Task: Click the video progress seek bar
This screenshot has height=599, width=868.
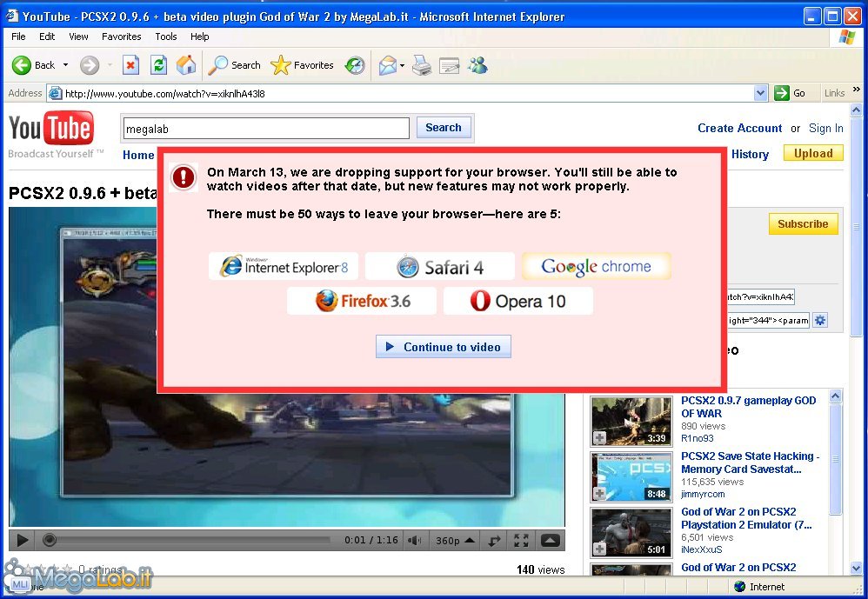Action: pos(188,540)
